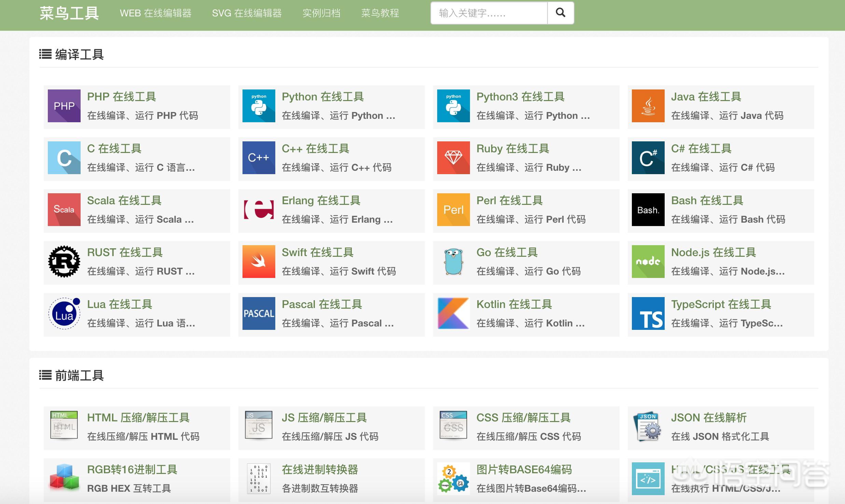The image size is (845, 504).
Task: Click the blue TypeScript TS icon
Action: pos(648,313)
